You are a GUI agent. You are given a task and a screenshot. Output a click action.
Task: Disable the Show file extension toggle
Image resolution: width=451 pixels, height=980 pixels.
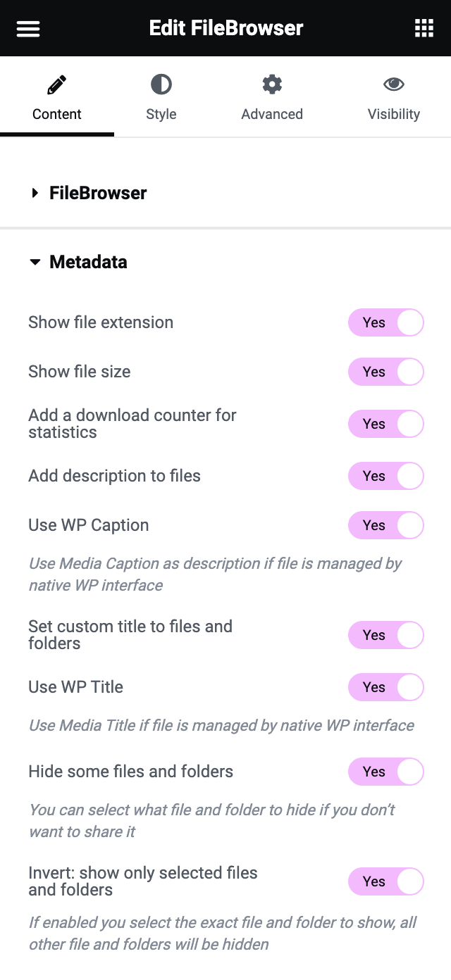385,322
